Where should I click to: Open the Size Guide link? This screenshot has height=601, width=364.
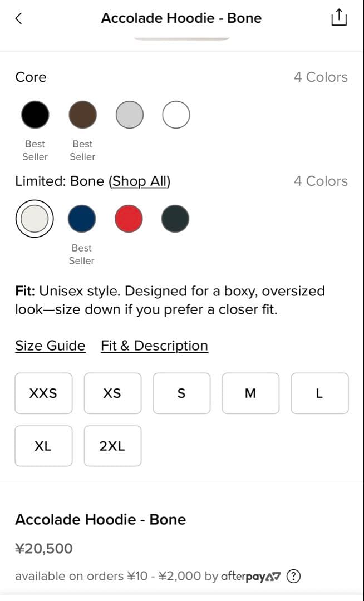point(50,346)
